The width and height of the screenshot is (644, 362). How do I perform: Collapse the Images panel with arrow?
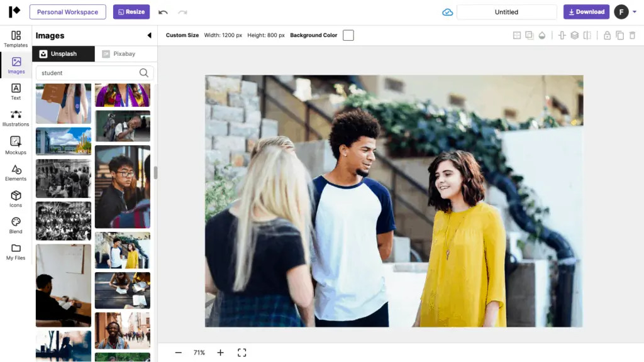[x=149, y=36]
